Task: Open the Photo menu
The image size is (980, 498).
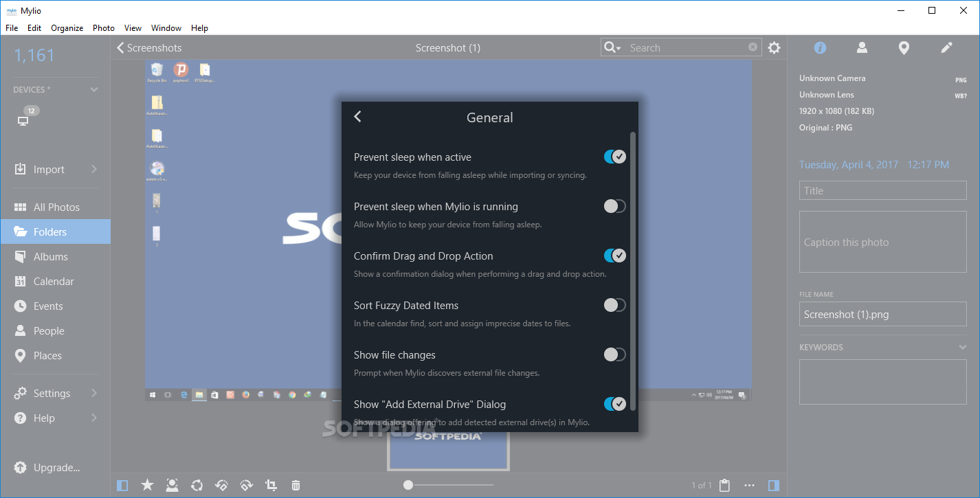Action: pyautogui.click(x=104, y=28)
